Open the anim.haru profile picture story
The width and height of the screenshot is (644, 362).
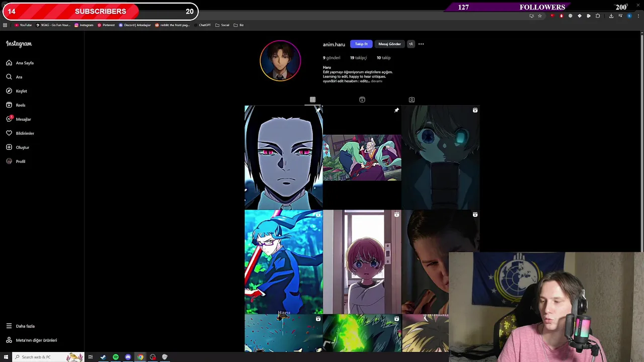(280, 60)
